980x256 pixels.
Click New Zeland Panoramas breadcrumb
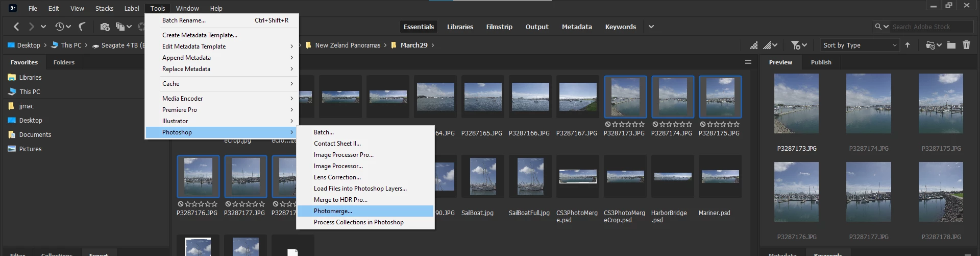point(348,45)
